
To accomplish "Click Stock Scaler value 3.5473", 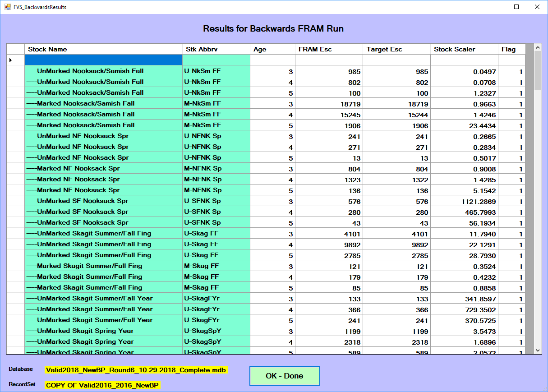I will pos(484,331).
